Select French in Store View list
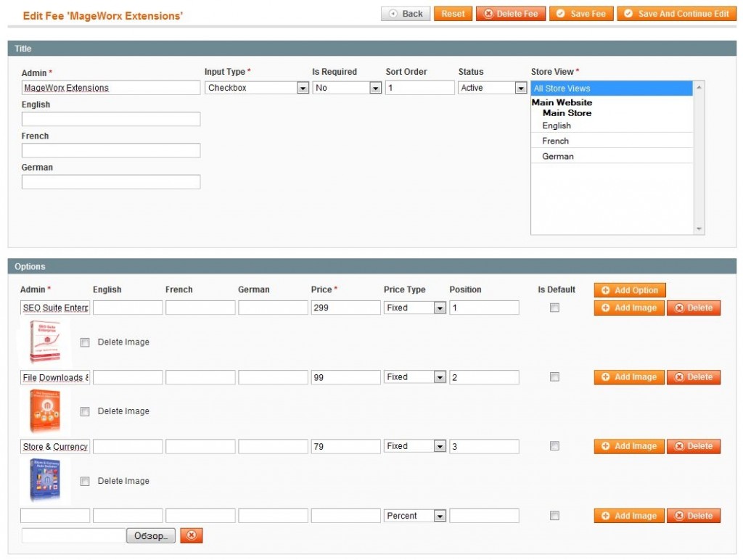This screenshot has width=743, height=560. pyautogui.click(x=612, y=141)
